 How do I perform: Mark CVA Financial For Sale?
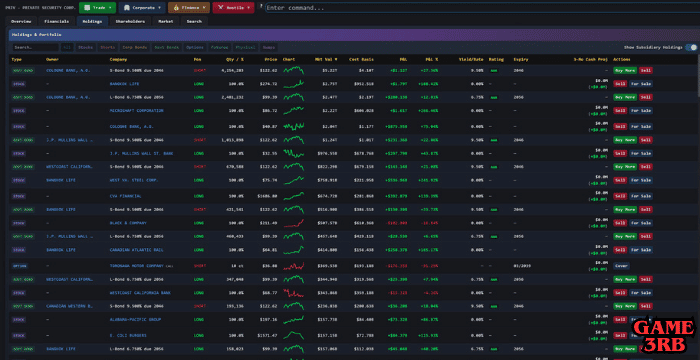click(x=641, y=196)
